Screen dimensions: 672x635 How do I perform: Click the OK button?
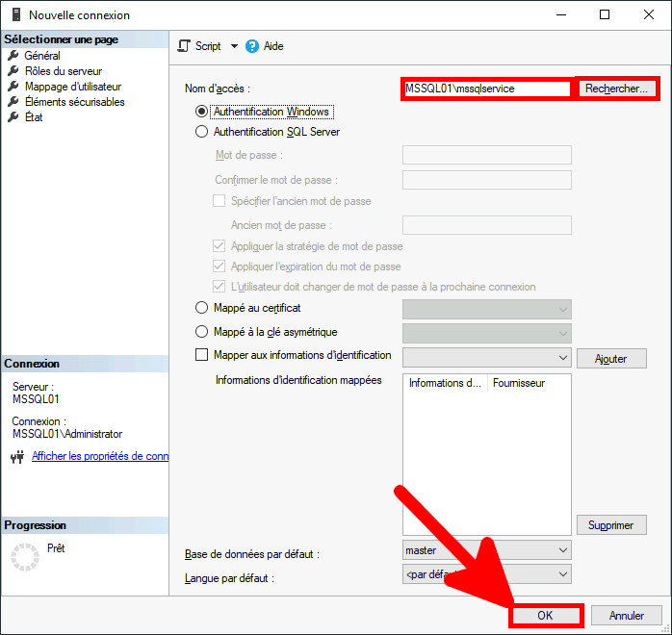point(545,616)
